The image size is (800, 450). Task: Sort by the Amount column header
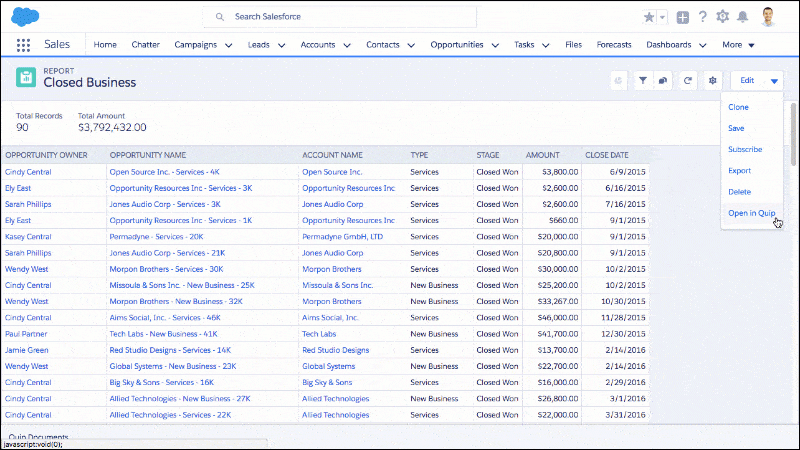(x=542, y=155)
